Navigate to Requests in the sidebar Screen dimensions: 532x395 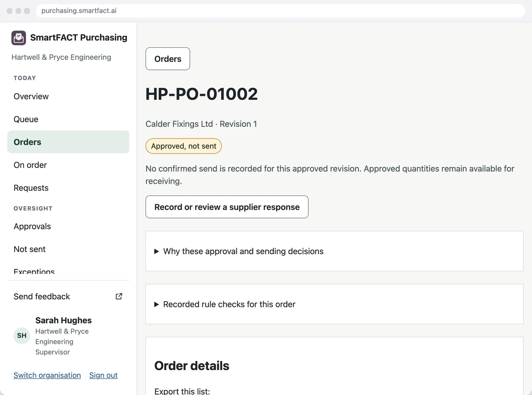tap(68, 188)
